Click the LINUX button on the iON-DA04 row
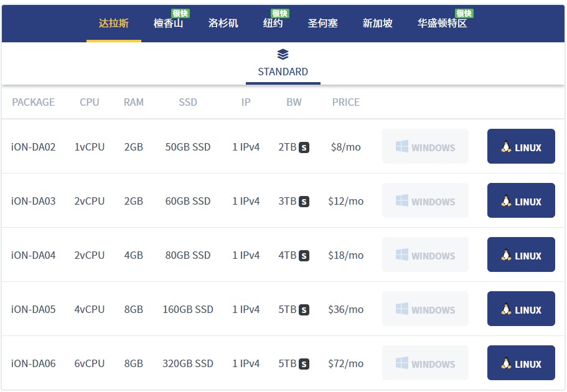This screenshot has width=567, height=392. pos(521,254)
